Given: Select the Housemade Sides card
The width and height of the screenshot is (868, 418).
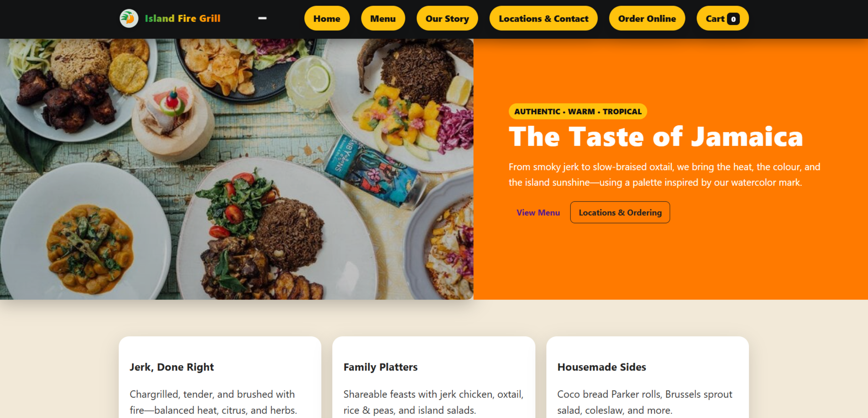Looking at the screenshot, I should click(647, 377).
